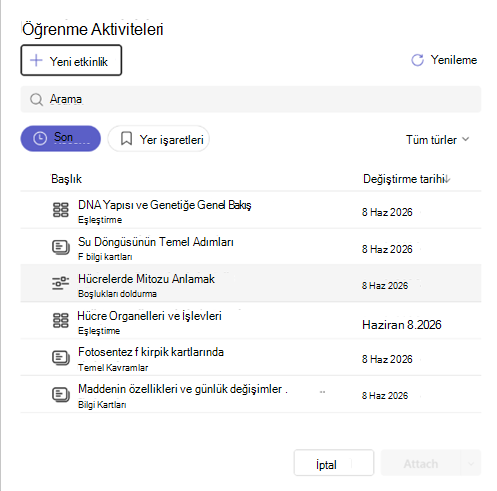The width and height of the screenshot is (497, 491).
Task: Cancel the dialog with İptal
Action: (334, 463)
